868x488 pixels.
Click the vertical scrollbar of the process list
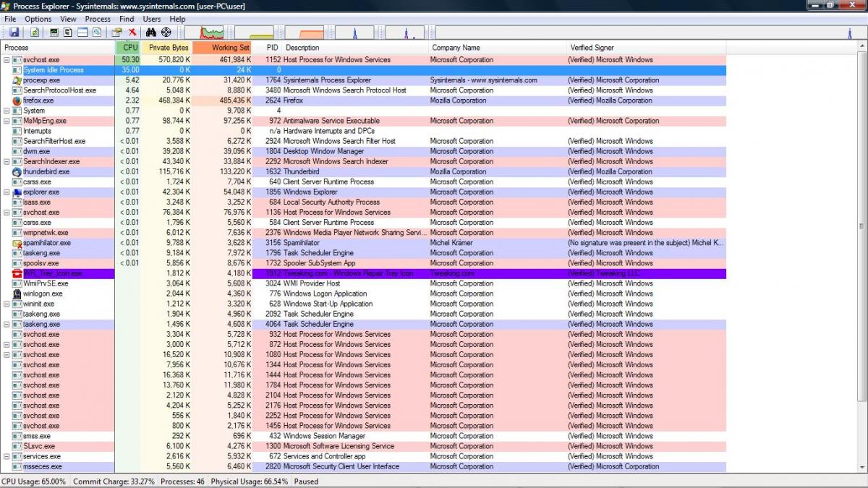pyautogui.click(x=861, y=257)
